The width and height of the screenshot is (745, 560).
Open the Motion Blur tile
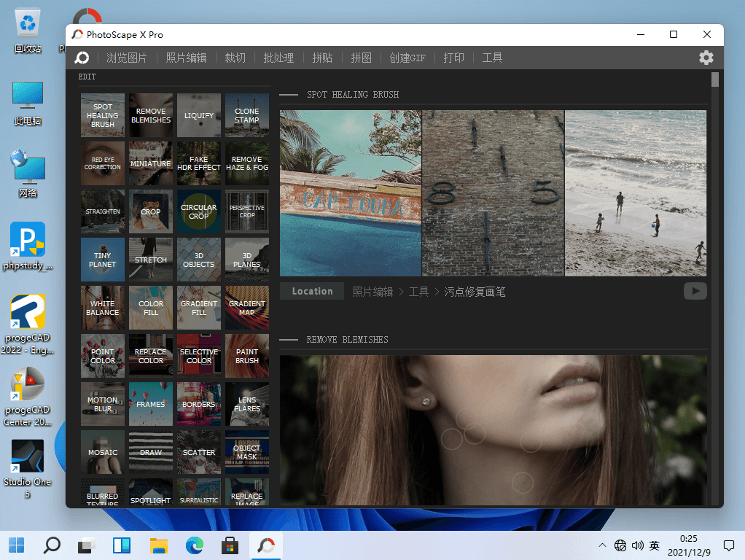coord(103,404)
